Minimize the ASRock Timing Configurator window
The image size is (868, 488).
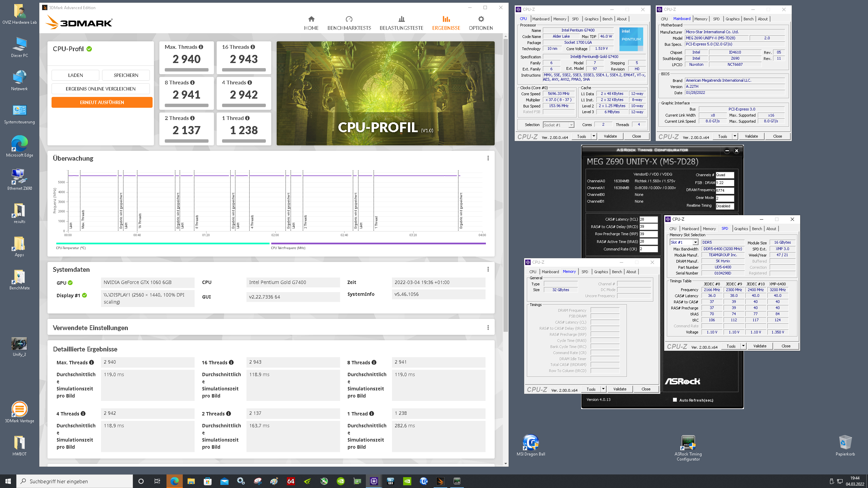(727, 151)
